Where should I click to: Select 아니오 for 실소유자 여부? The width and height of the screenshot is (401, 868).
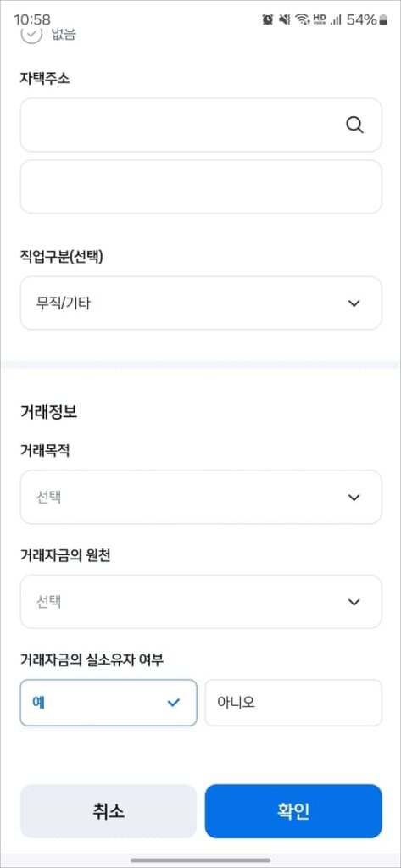coord(293,703)
